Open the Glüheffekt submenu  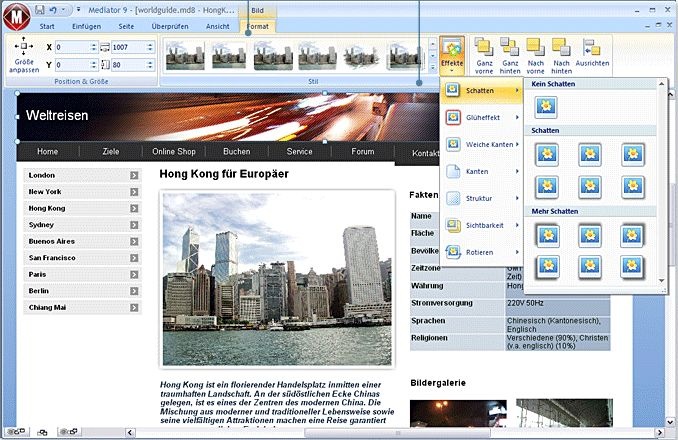482,118
